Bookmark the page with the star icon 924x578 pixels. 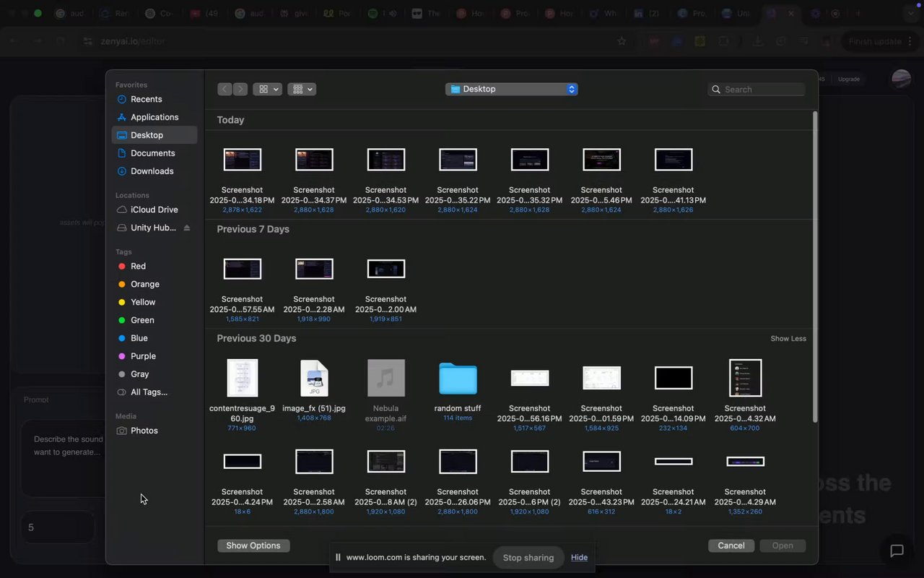(622, 41)
